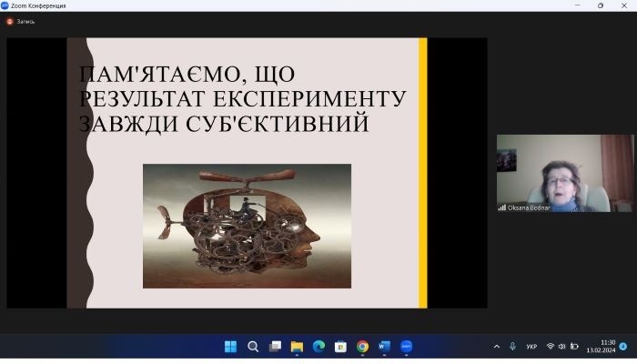Switch to Microsoft Word in the taskbar
This screenshot has height=364, width=637.
click(x=384, y=347)
